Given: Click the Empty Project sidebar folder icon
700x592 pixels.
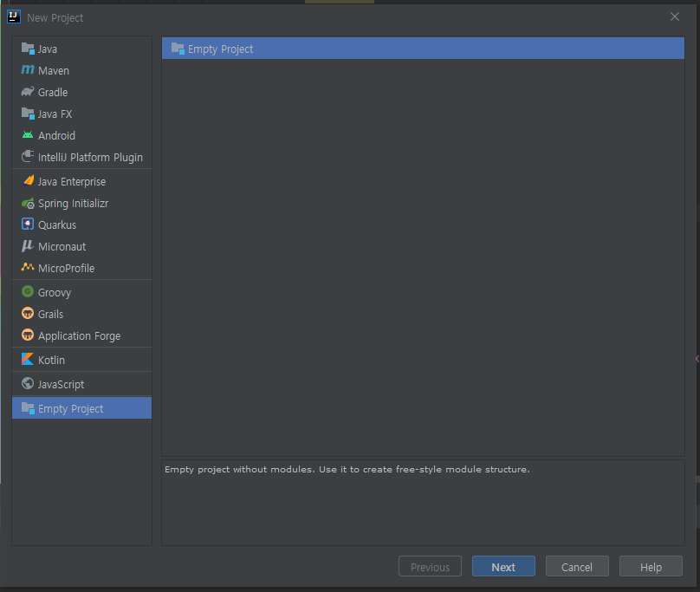Looking at the screenshot, I should [x=28, y=408].
